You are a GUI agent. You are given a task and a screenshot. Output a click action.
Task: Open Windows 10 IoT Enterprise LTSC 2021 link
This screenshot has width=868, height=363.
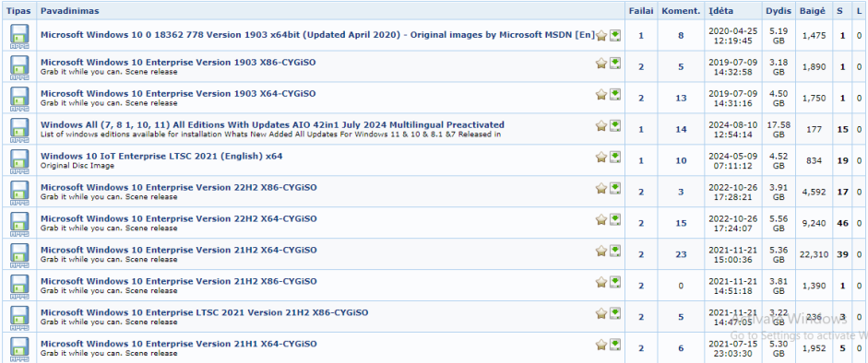coord(161,157)
